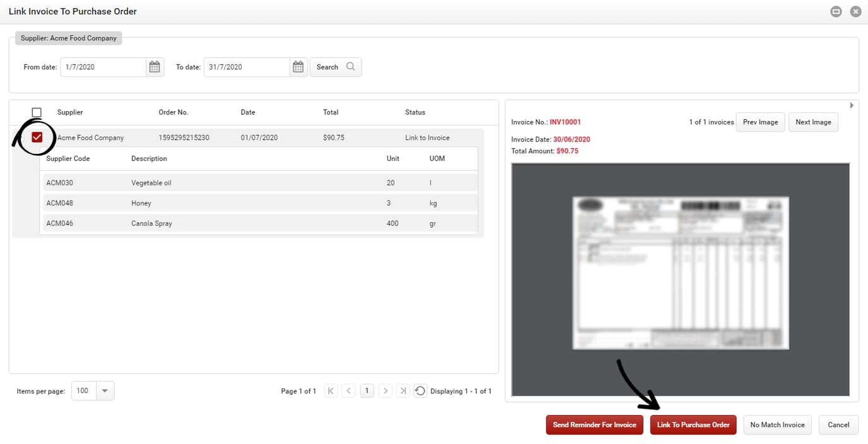The width and height of the screenshot is (868, 444).
Task: Minimize the Link Invoice dialog
Action: click(x=836, y=11)
